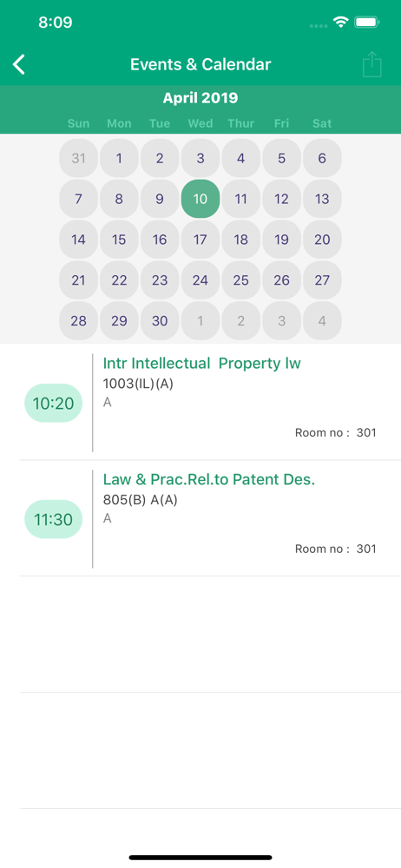Tap the April 2019 month header
Screen dimensions: 401x868
200,98
